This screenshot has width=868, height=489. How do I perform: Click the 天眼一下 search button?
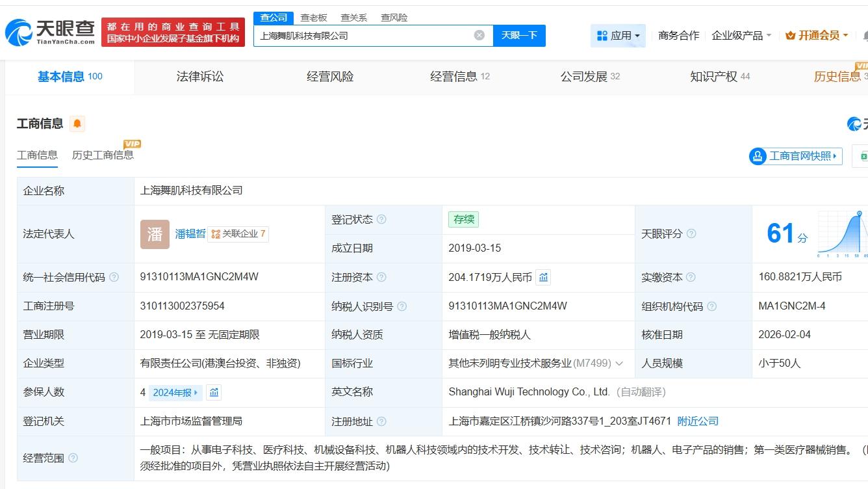520,36
